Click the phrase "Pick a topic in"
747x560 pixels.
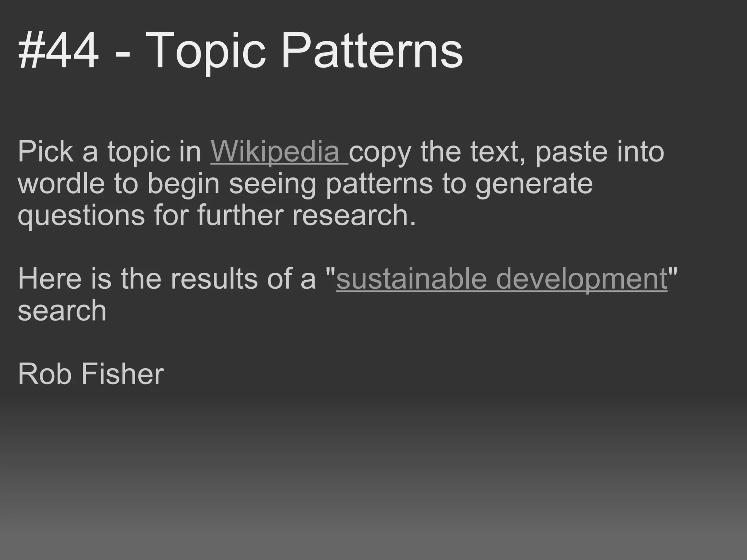[110, 152]
